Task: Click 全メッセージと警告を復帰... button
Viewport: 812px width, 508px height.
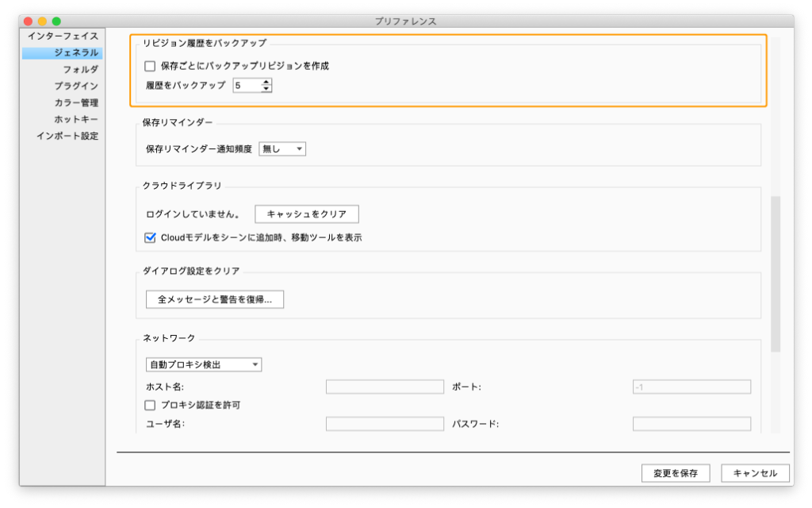Action: 215,299
